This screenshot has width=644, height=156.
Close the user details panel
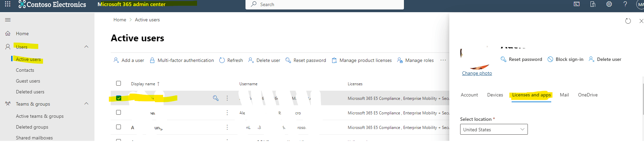point(641,21)
